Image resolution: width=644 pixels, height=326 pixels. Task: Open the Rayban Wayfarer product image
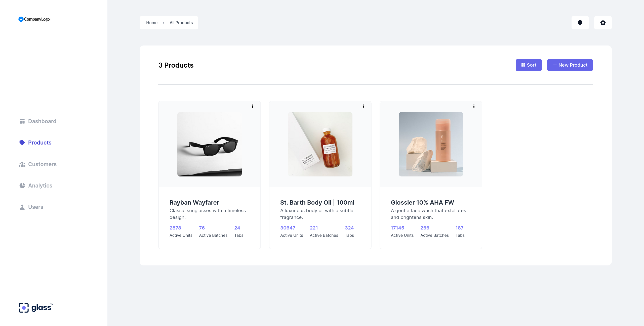point(209,144)
